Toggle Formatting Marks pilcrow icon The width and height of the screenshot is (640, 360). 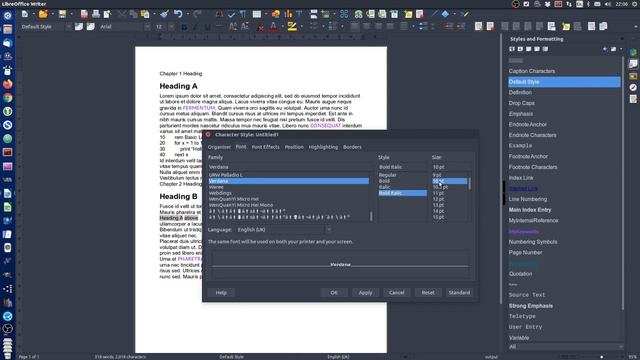pos(243,14)
